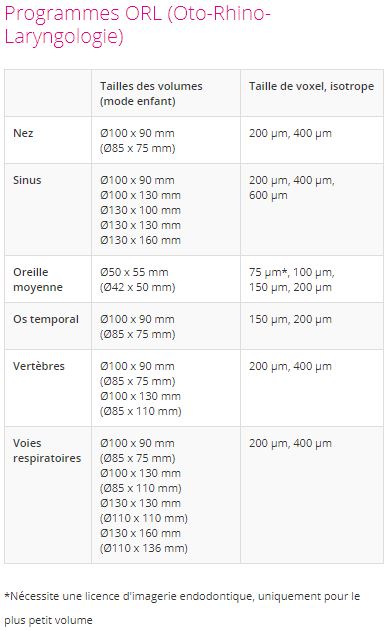389x631 pixels.
Task: Click the Tailles des volumes column header
Action: [x=151, y=93]
